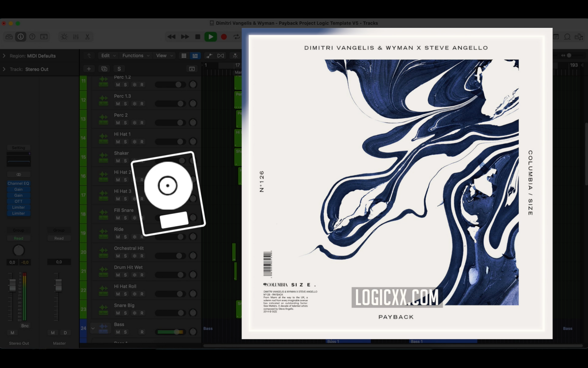Image resolution: width=588 pixels, height=368 pixels.
Task: Expand the Region MIDI Defaults section
Action: [4, 56]
